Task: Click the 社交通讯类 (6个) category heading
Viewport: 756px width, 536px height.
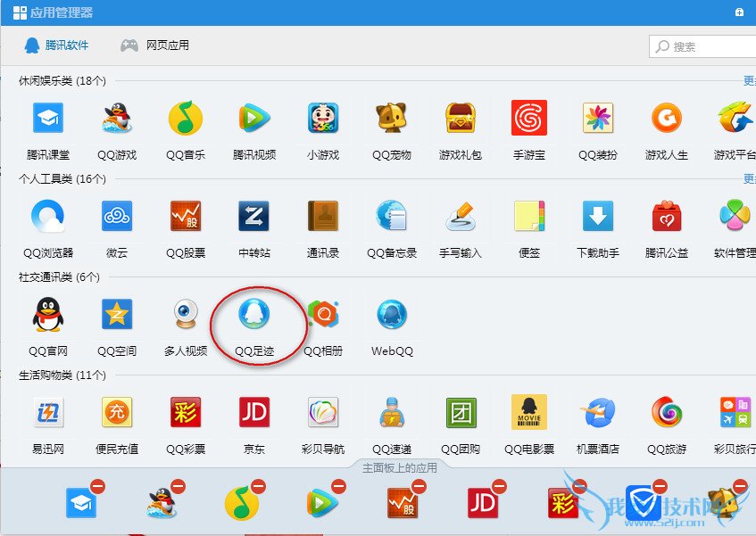Action: 59,277
